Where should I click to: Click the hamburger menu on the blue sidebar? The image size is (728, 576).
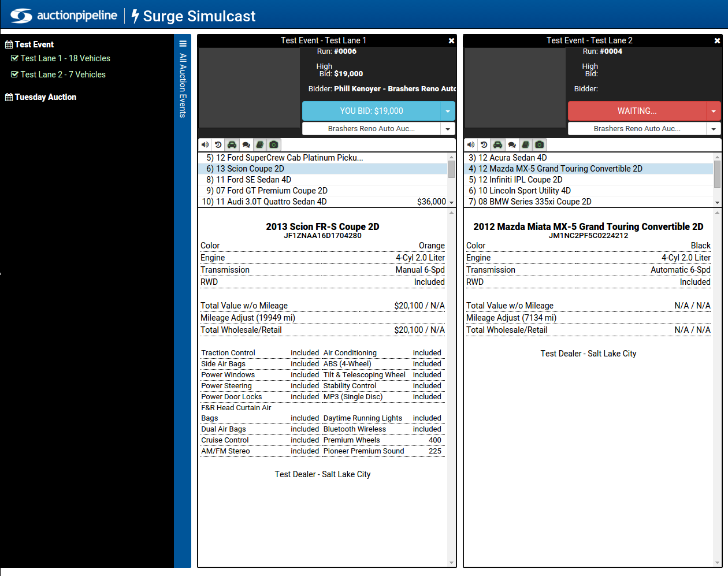point(183,43)
